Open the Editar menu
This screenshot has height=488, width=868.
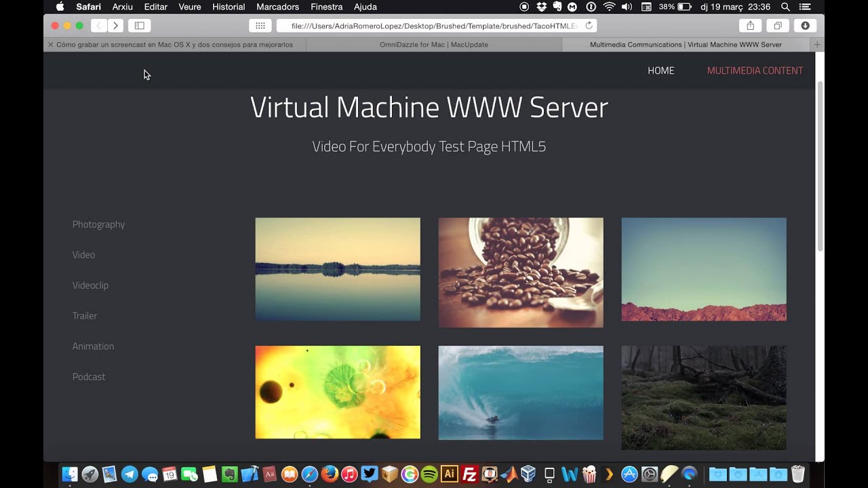[156, 7]
